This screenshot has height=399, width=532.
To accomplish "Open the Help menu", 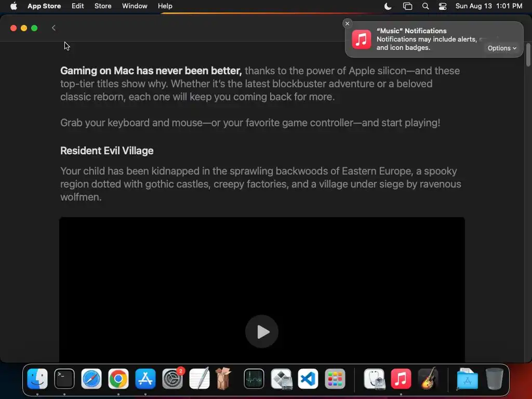I will pos(165,6).
